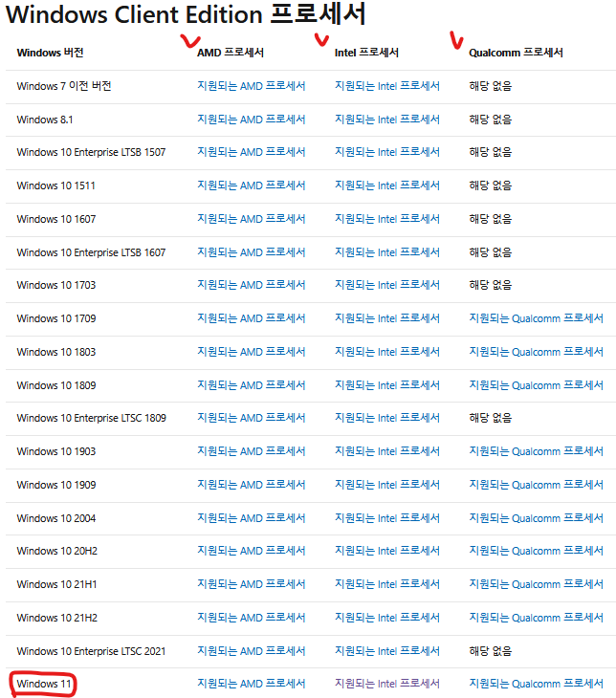Open Intel link for Windows 10 1803
This screenshot has width=616, height=698.
pyautogui.click(x=387, y=352)
